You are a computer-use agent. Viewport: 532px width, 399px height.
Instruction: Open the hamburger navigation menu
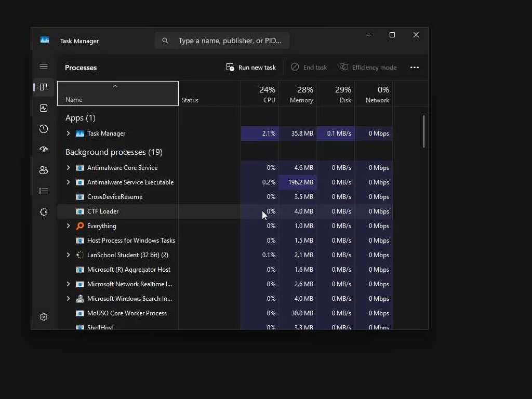(44, 66)
